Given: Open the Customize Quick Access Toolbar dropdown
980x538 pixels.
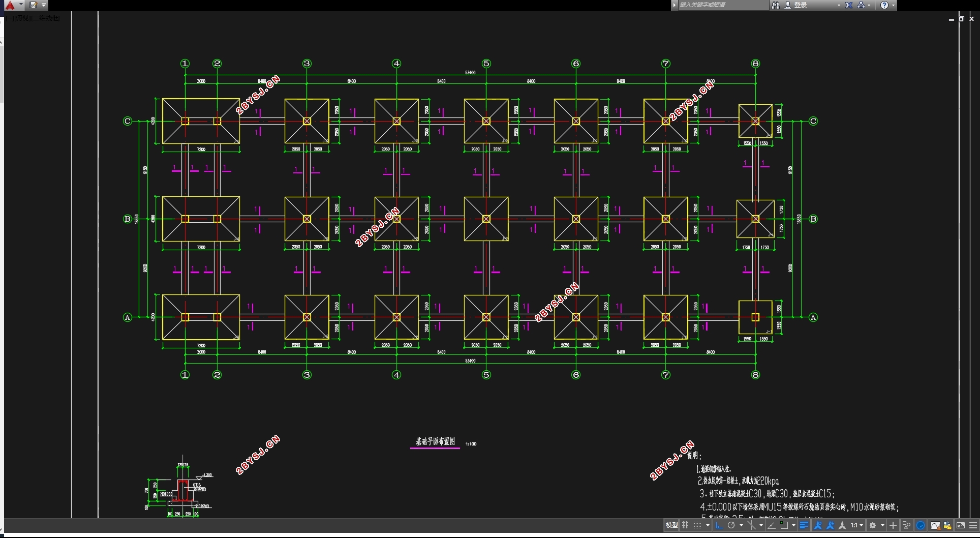Looking at the screenshot, I should (44, 5).
